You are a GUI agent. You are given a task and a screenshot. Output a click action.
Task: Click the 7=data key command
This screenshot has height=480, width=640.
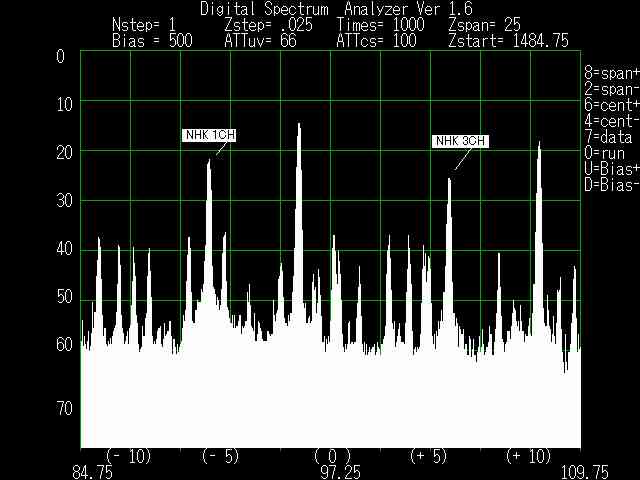(608, 137)
